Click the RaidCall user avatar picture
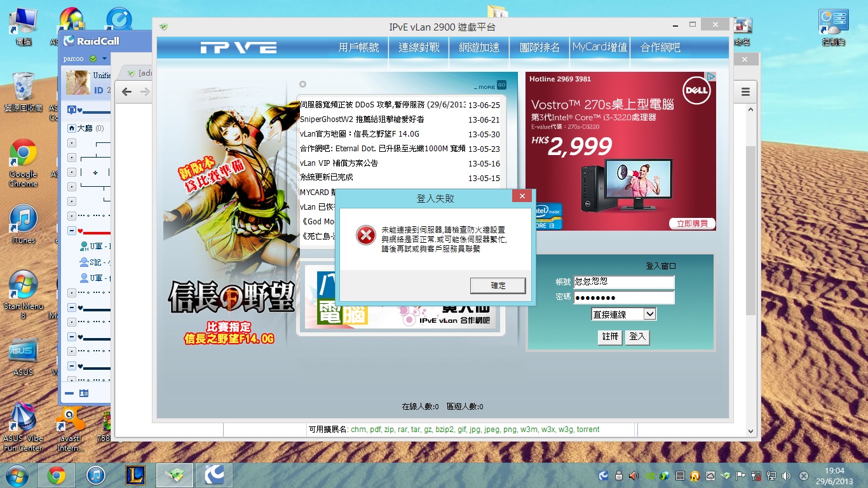 click(x=78, y=83)
